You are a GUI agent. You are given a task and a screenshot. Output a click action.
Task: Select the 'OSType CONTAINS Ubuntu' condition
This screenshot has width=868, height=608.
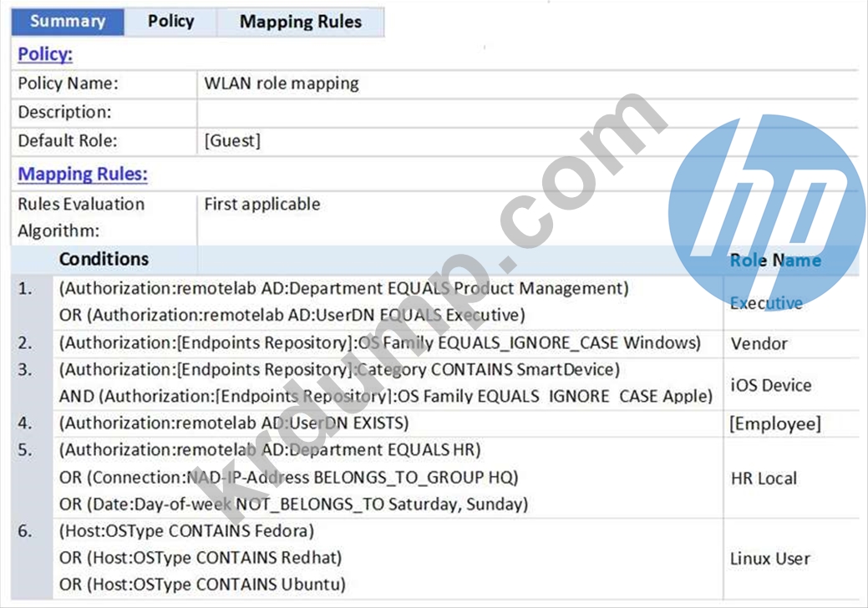[x=202, y=585]
